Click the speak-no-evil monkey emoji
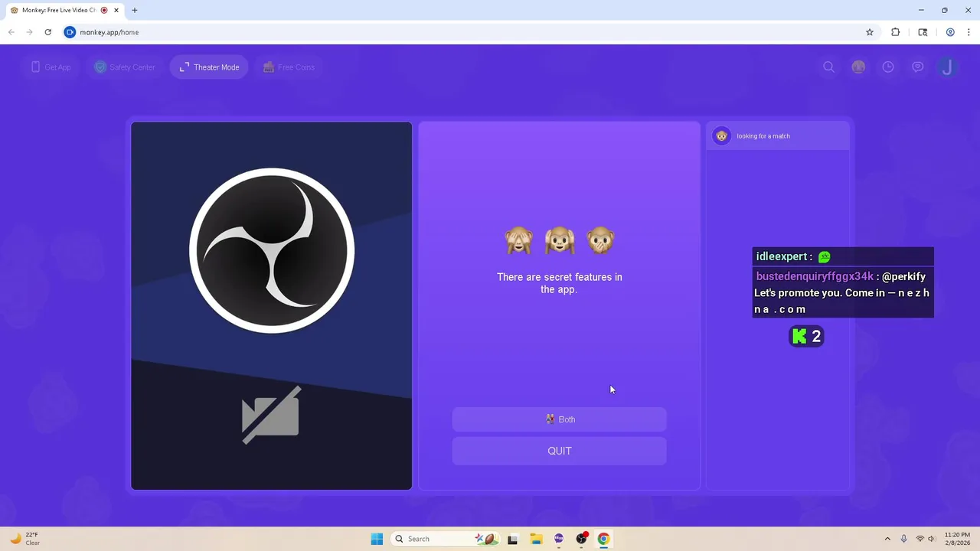 click(600, 240)
